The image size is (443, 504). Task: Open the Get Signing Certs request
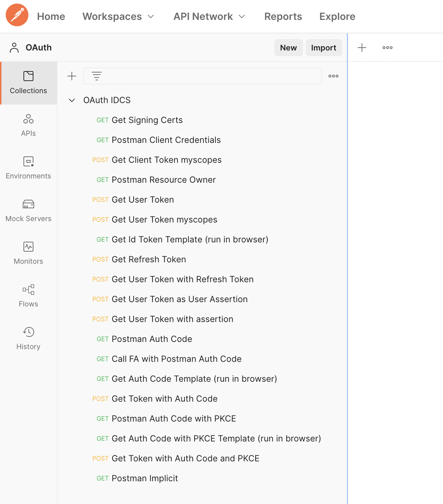[147, 120]
